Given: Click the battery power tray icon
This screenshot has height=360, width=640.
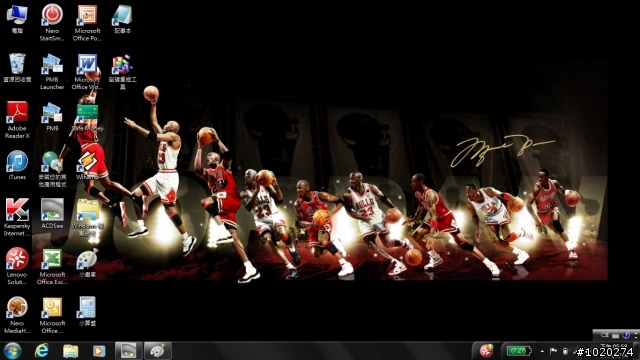Looking at the screenshot, I should click(565, 351).
